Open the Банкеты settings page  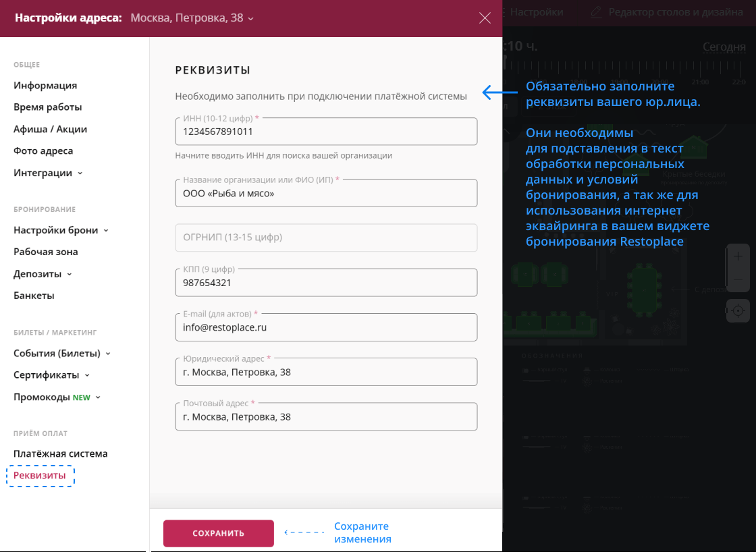click(x=33, y=295)
